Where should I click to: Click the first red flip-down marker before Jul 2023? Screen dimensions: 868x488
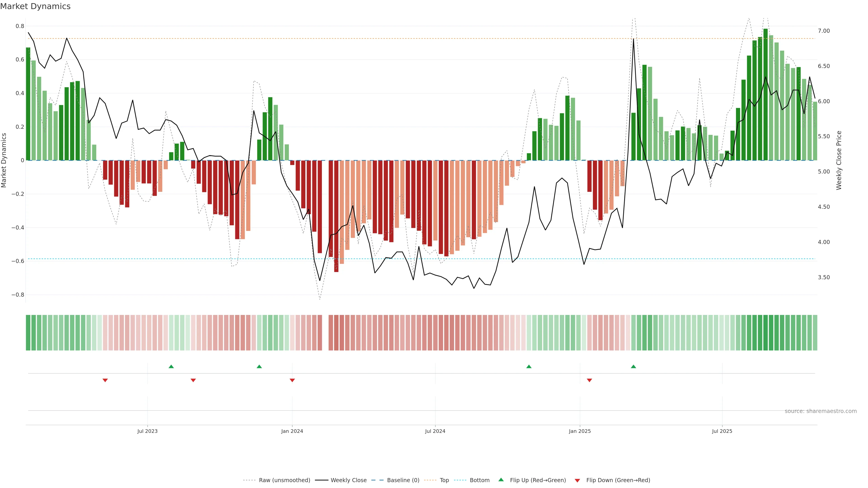pyautogui.click(x=105, y=380)
